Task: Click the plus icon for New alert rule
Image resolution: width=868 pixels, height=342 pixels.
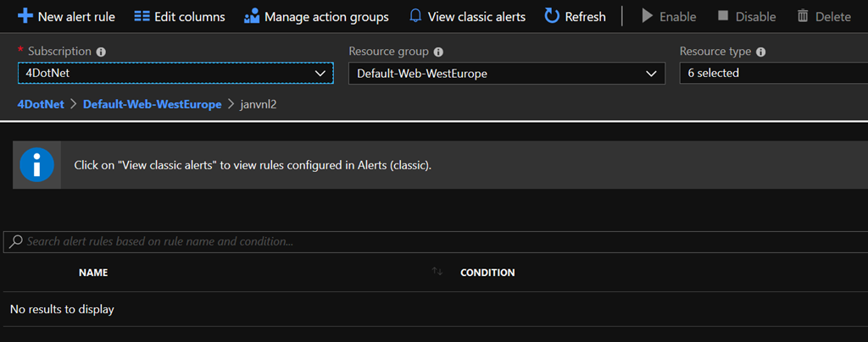Action: (x=25, y=16)
